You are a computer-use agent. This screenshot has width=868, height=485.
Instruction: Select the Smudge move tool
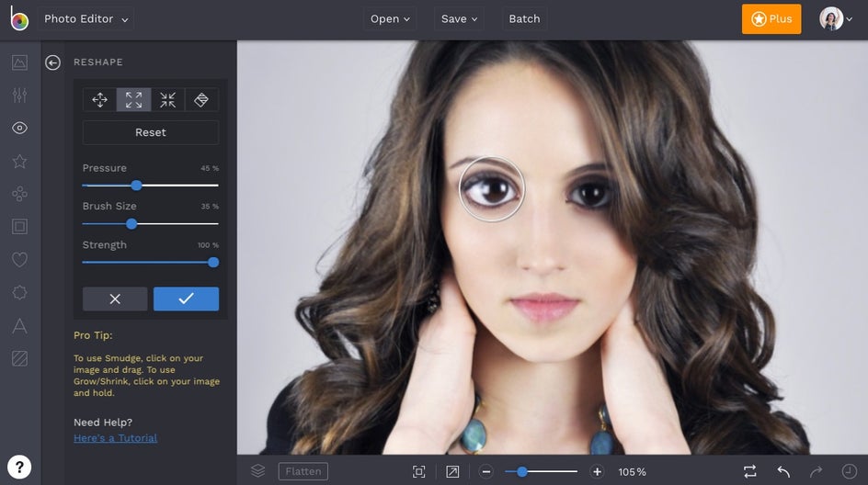(99, 99)
